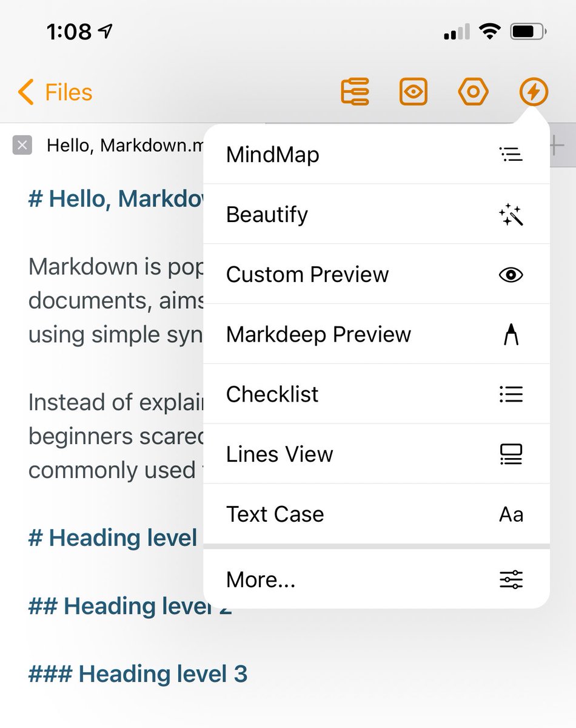Tap the Beautify magic wand icon

point(511,215)
